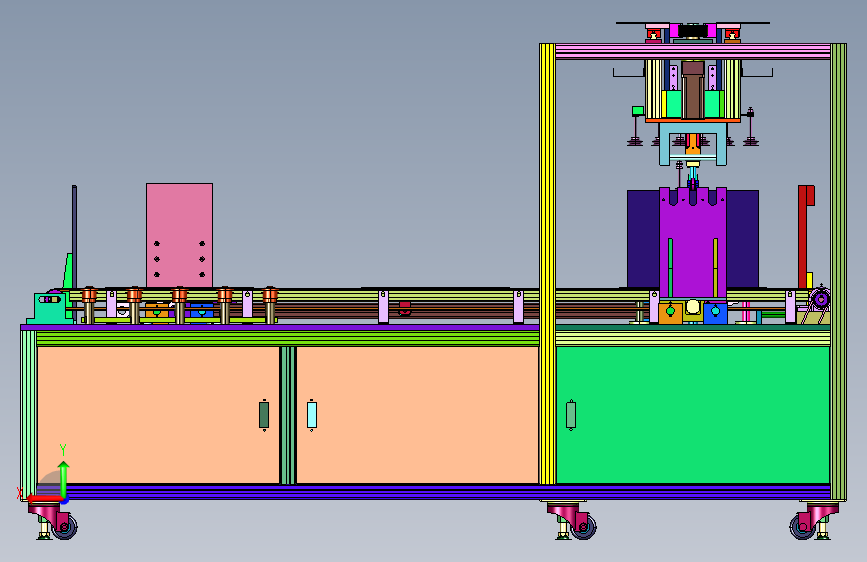This screenshot has height=562, width=867.
Task: Pick the leftmost caster wheel
Action: [x=65, y=526]
